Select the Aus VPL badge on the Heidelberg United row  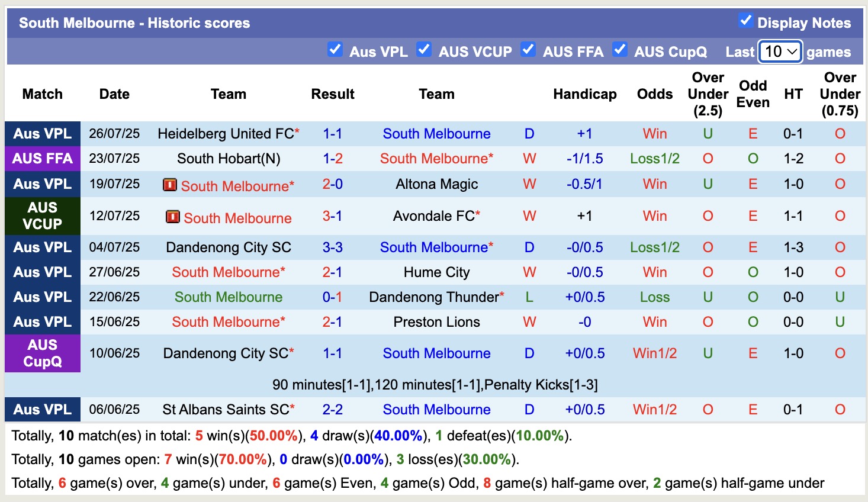pos(42,134)
